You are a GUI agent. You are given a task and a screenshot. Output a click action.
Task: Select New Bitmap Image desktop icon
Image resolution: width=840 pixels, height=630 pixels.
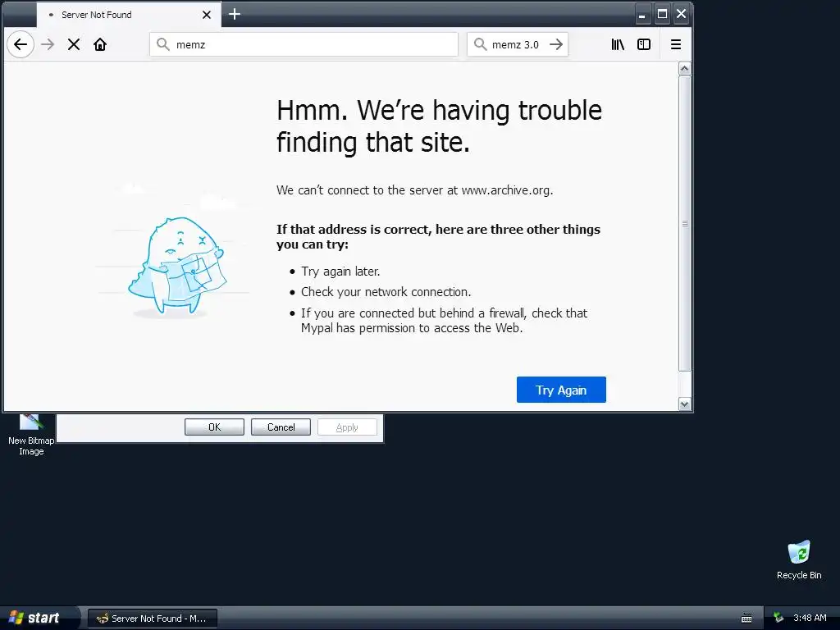[31, 435]
